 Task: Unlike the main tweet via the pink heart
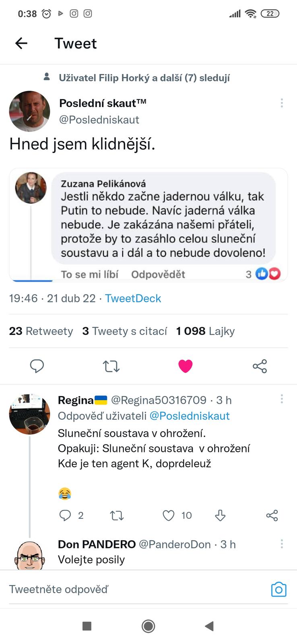pos(185,366)
